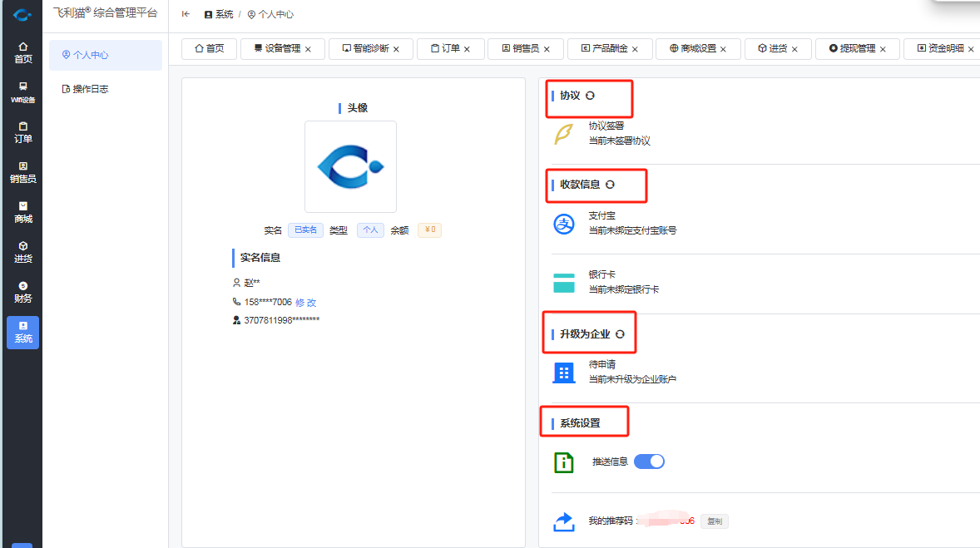This screenshot has height=548, width=980.
Task: Click the avatar image thumbnail
Action: coord(350,166)
